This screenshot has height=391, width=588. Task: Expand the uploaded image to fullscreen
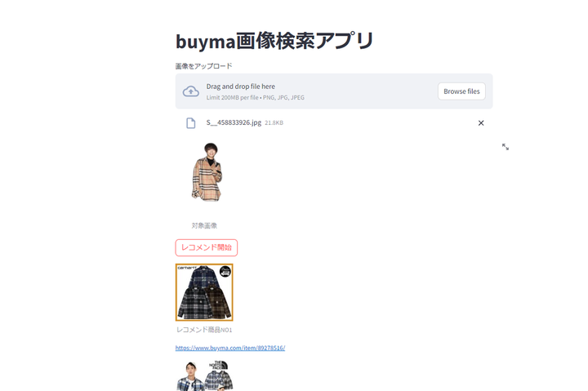coord(506,147)
